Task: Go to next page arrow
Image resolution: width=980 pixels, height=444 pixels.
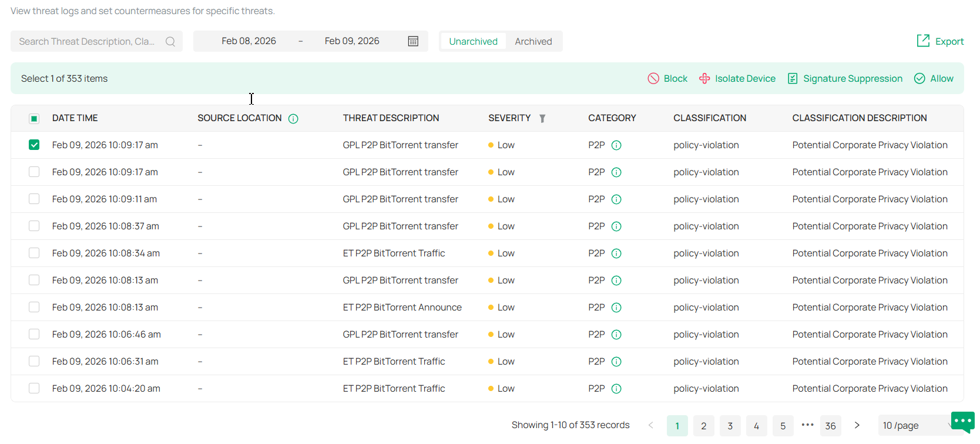Action: pos(857,425)
